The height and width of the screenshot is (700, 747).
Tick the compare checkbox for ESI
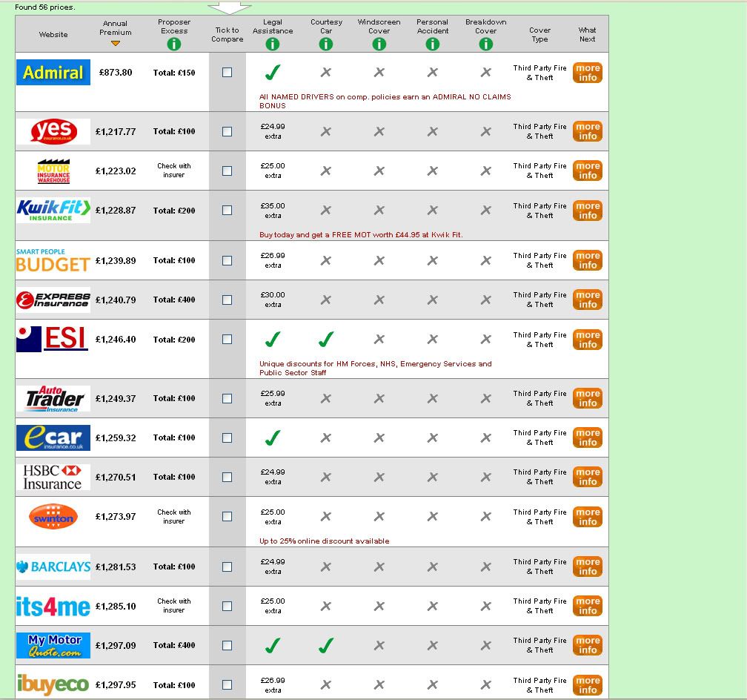click(227, 340)
